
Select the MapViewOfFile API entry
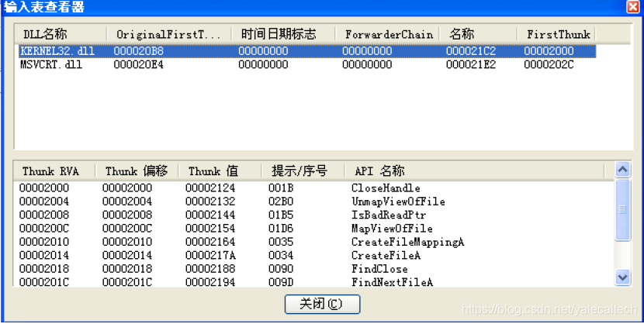click(392, 229)
